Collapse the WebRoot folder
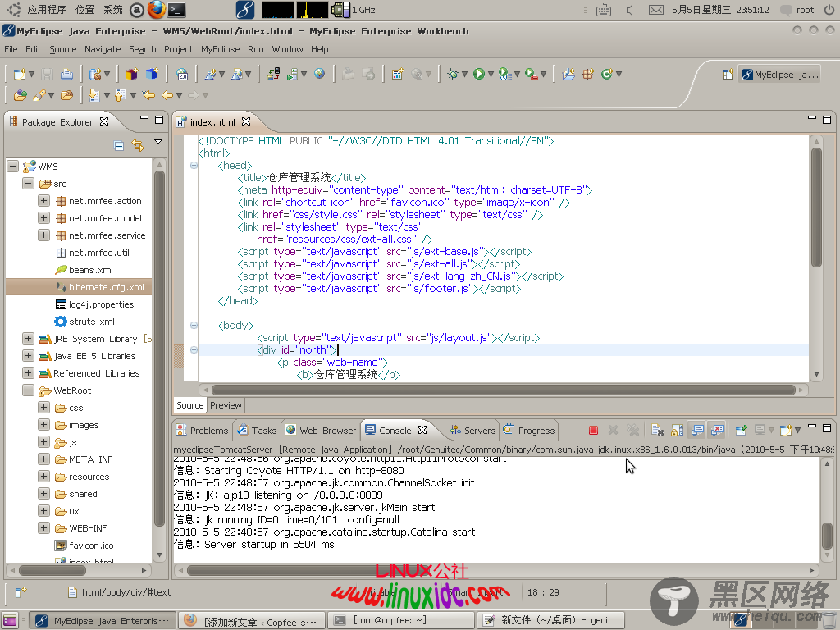Screen dimensions: 840x630 click(x=28, y=390)
